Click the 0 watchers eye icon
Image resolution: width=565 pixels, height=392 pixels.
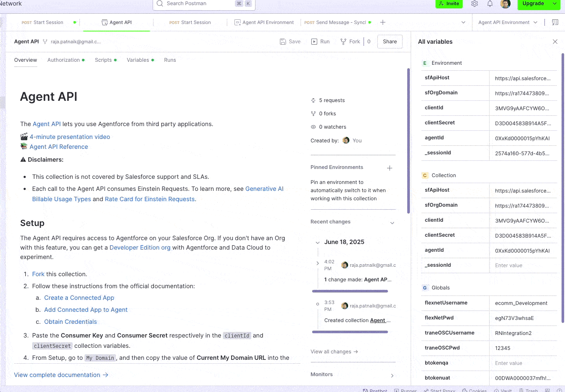tap(313, 127)
